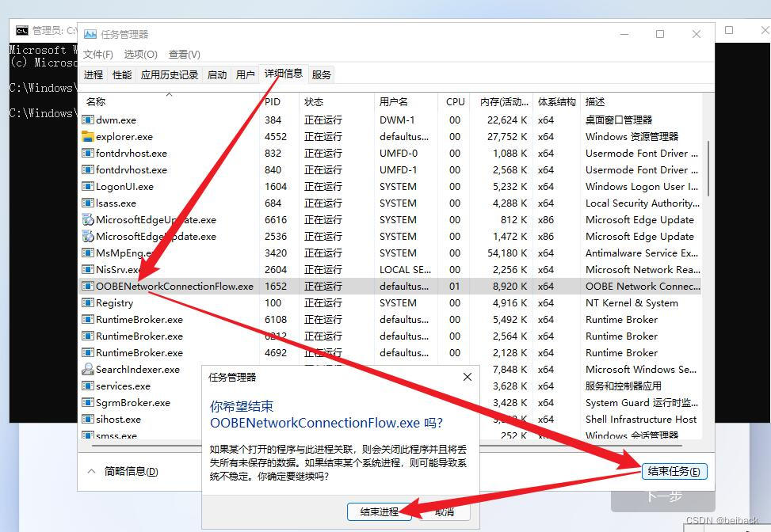The width and height of the screenshot is (771, 532).
Task: Switch to the 用户 tab
Action: pos(246,74)
